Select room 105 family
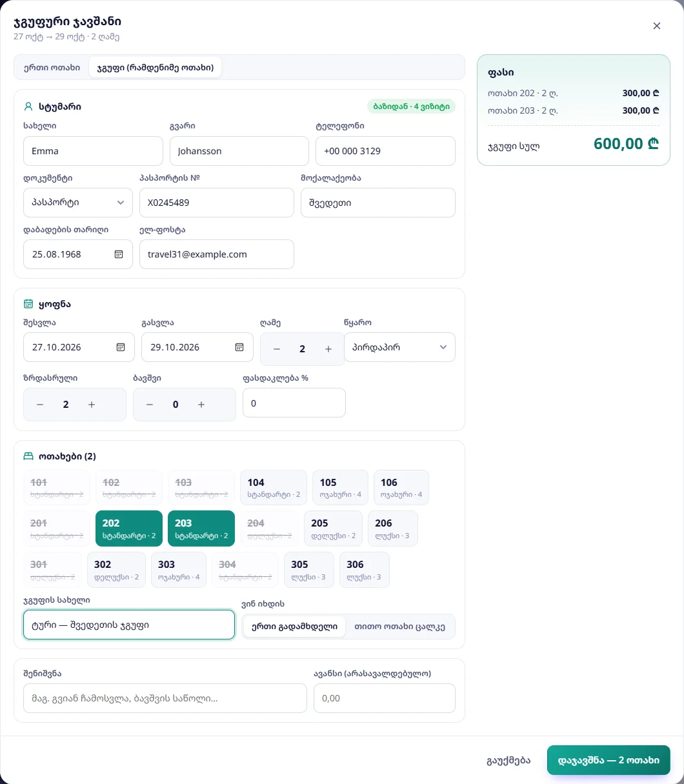This screenshot has width=684, height=784. coord(340,487)
